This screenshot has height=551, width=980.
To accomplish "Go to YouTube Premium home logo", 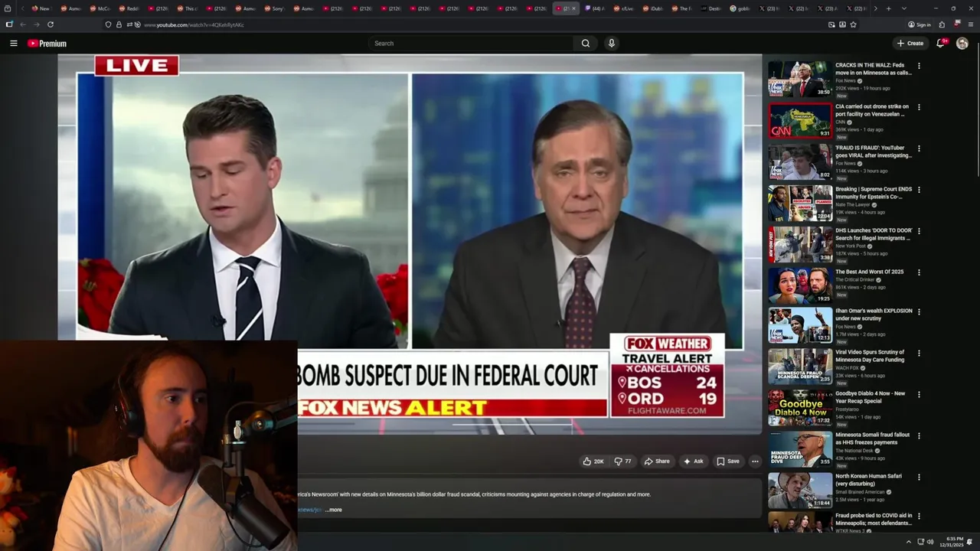I will tap(47, 44).
